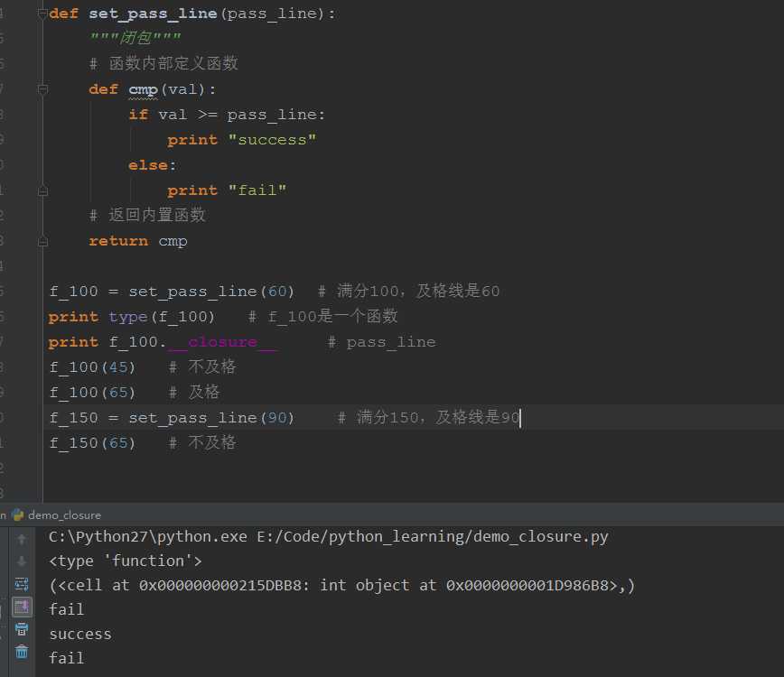The image size is (784, 677).
Task: Click the f_150(65) call
Action: pos(92,443)
